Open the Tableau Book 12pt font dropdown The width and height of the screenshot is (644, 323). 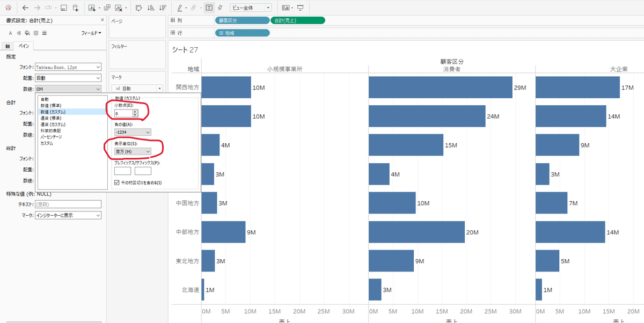(x=68, y=67)
